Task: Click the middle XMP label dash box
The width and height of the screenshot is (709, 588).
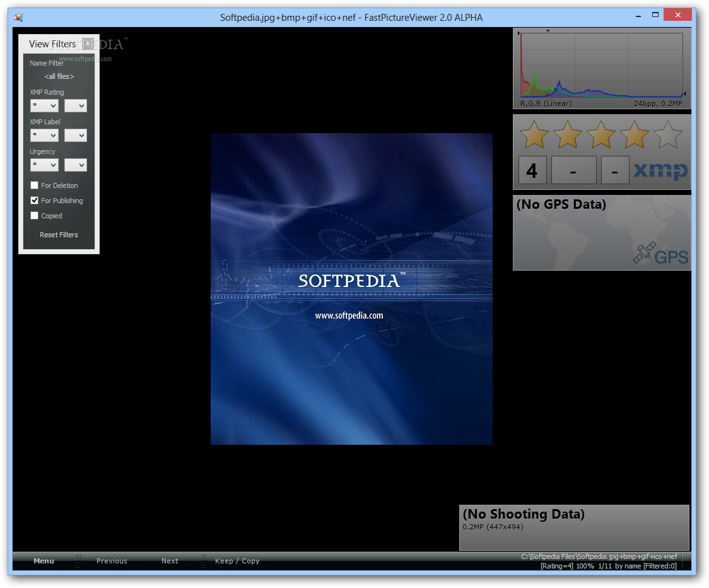Action: [x=574, y=170]
